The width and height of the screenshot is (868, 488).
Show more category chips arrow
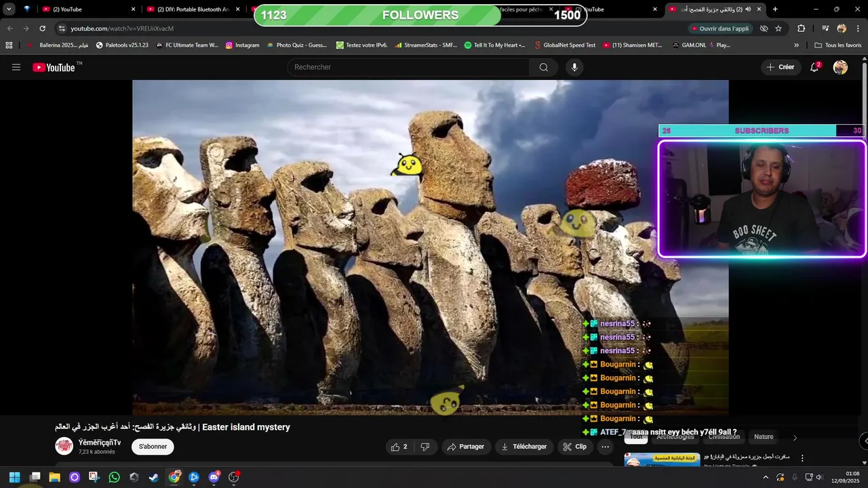coord(795,437)
